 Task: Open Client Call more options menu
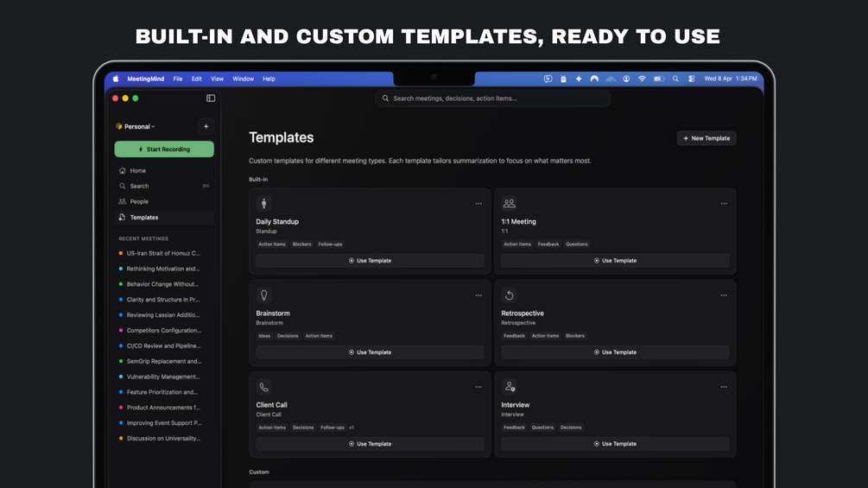[x=478, y=387]
